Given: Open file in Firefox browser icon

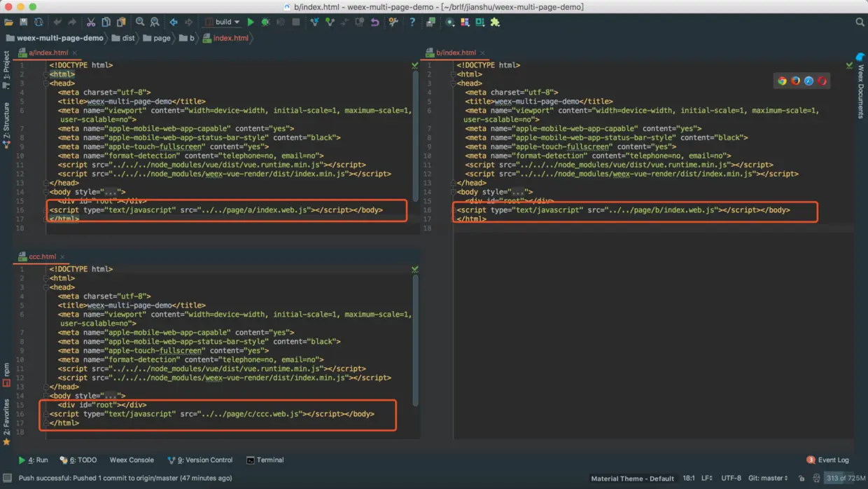Looking at the screenshot, I should tap(795, 81).
